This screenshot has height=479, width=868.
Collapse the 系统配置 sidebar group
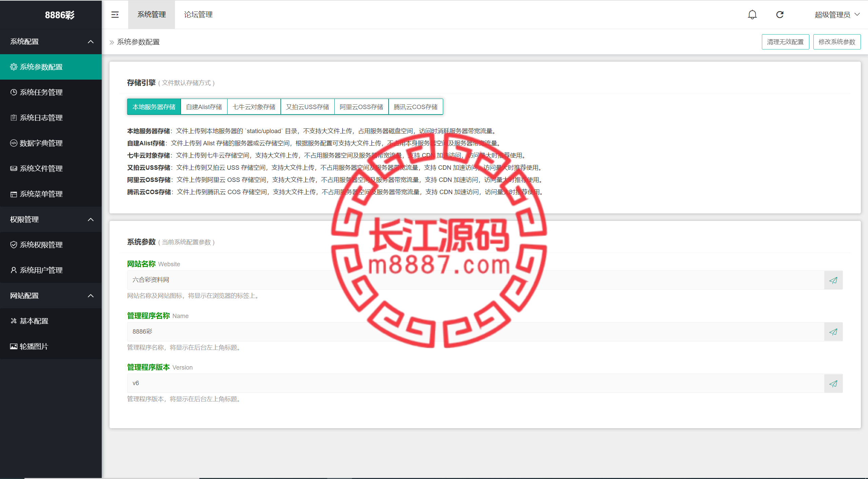pyautogui.click(x=51, y=41)
